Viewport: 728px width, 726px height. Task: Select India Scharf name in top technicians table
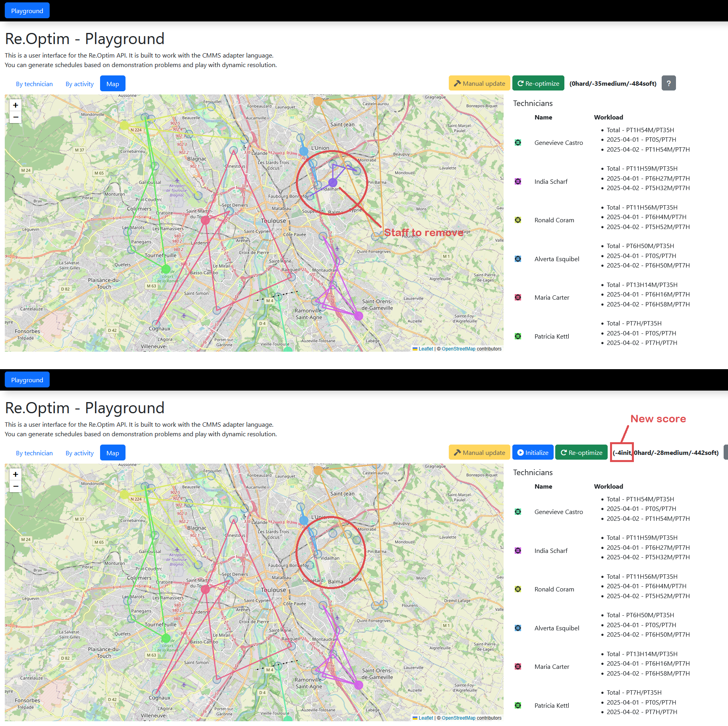click(551, 181)
